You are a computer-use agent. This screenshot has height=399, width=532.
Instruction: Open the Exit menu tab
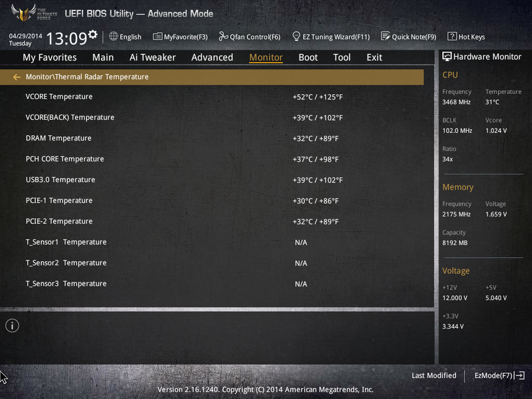tap(374, 58)
